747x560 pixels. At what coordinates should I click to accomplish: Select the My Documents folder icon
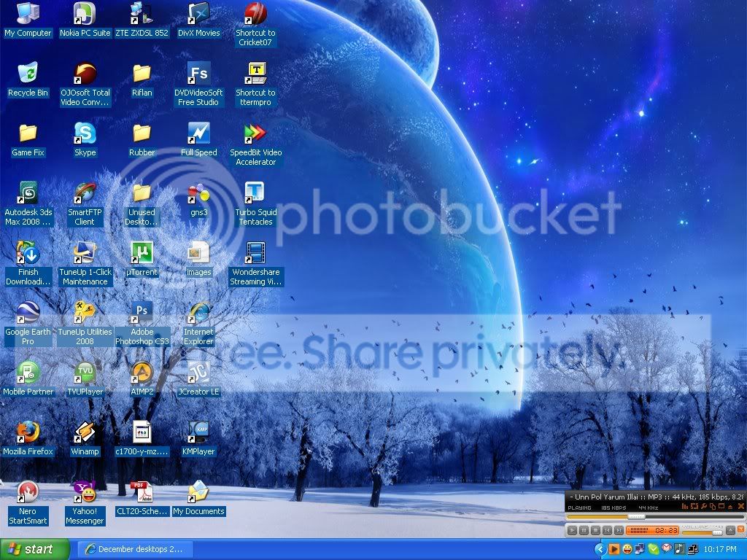tap(198, 499)
